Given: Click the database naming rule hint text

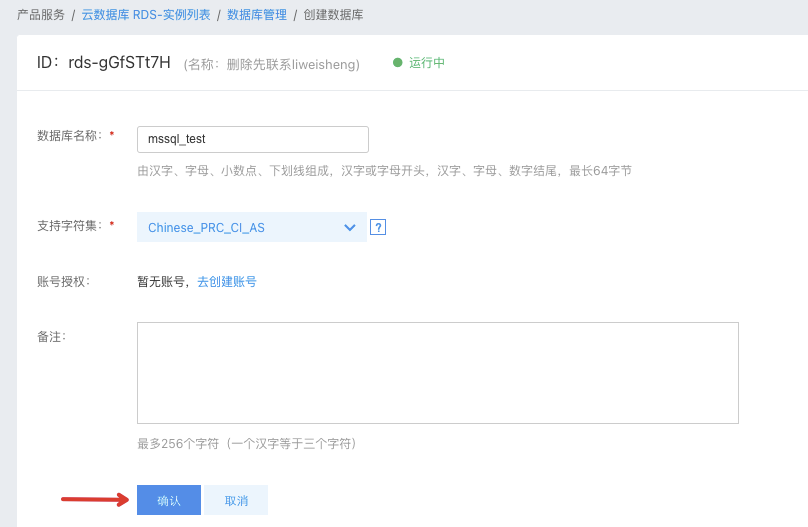Looking at the screenshot, I should [x=384, y=171].
